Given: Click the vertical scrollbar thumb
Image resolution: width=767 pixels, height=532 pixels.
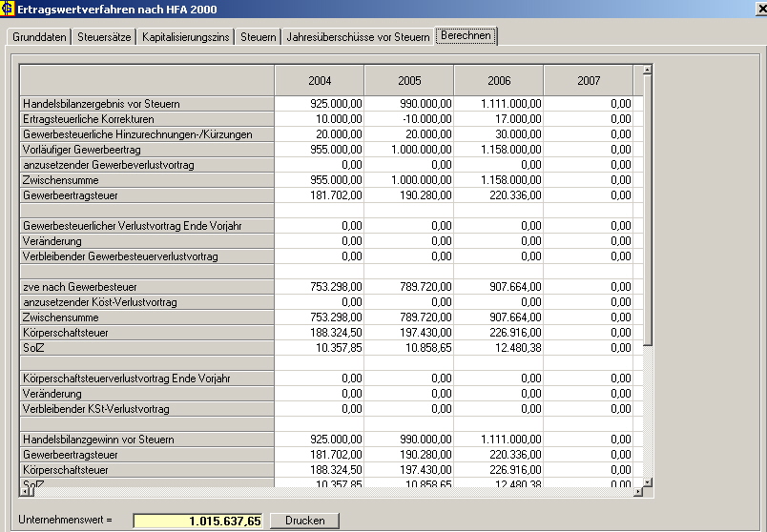Looking at the screenshot, I should [648, 210].
